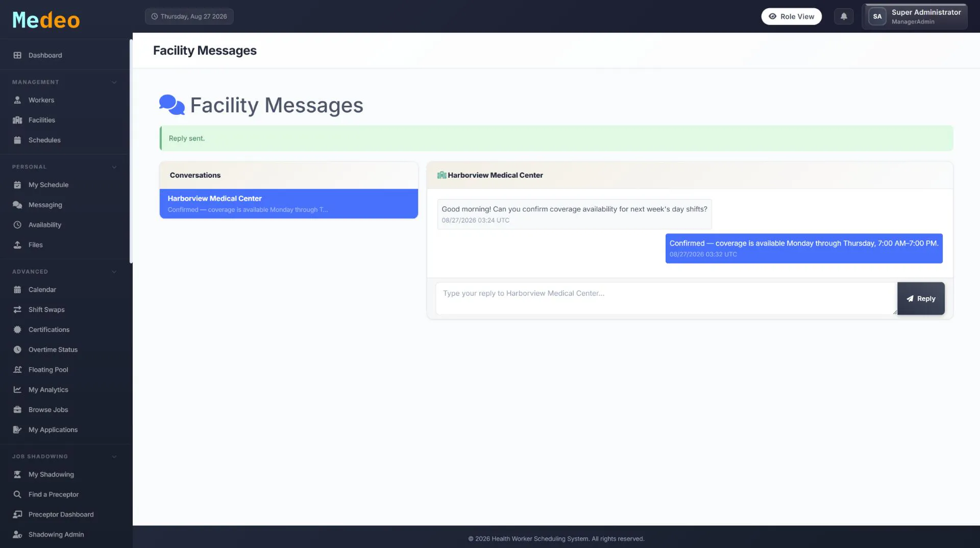
Task: Click the Conversations panel heading
Action: (195, 175)
